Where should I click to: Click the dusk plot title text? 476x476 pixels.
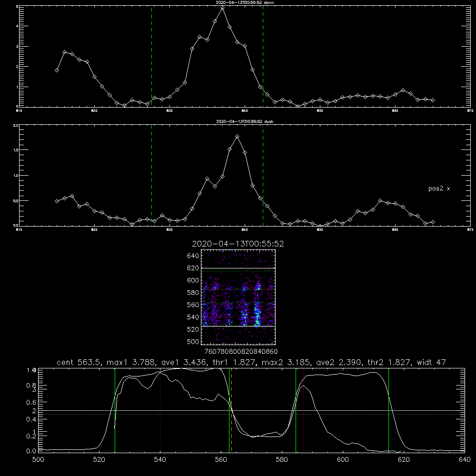(245, 121)
